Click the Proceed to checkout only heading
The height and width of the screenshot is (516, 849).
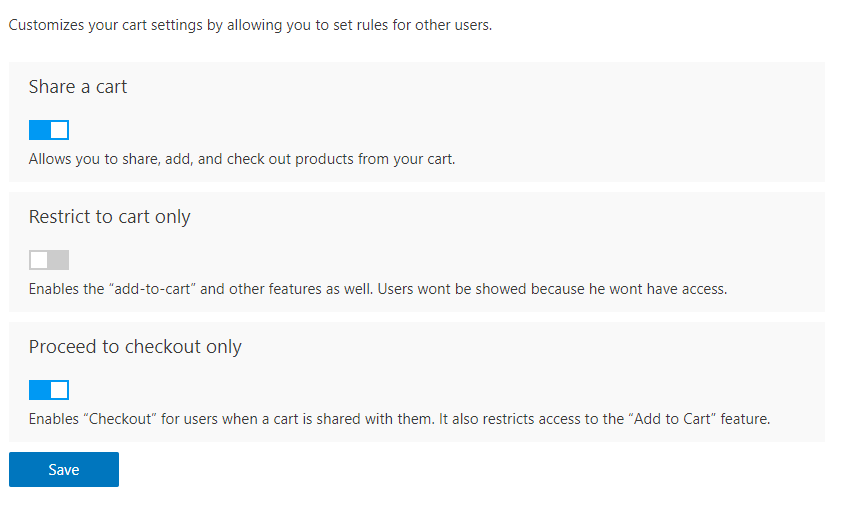click(135, 347)
